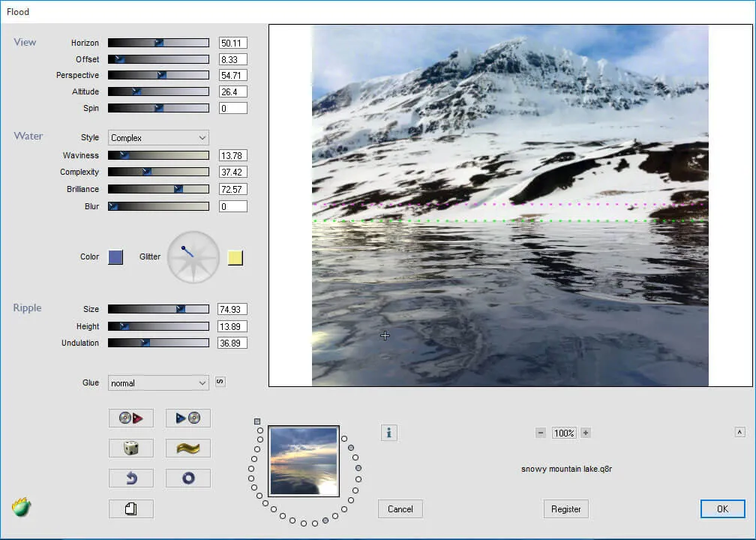Copy settings using the page icon
Viewport: 756px width, 540px height.
pyautogui.click(x=130, y=508)
